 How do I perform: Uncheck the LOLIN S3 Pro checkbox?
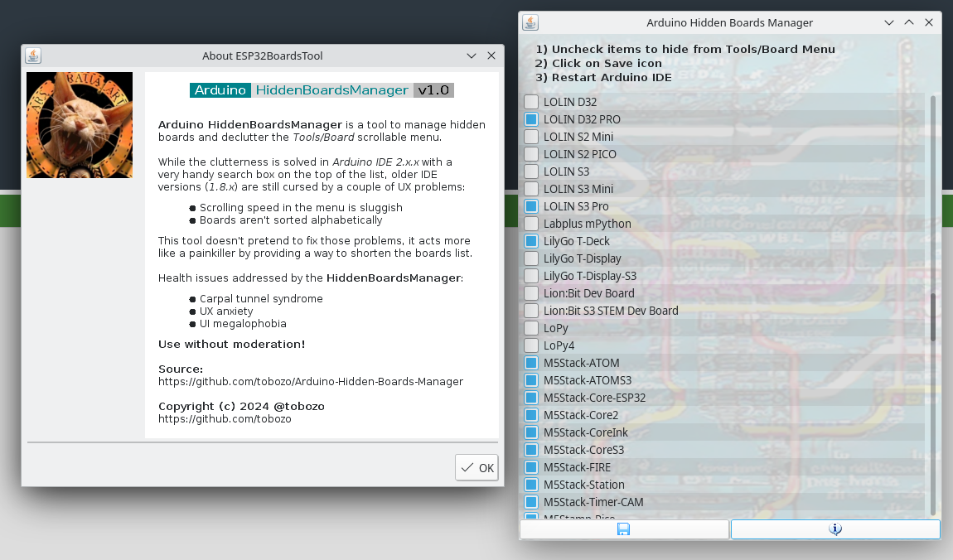click(531, 206)
